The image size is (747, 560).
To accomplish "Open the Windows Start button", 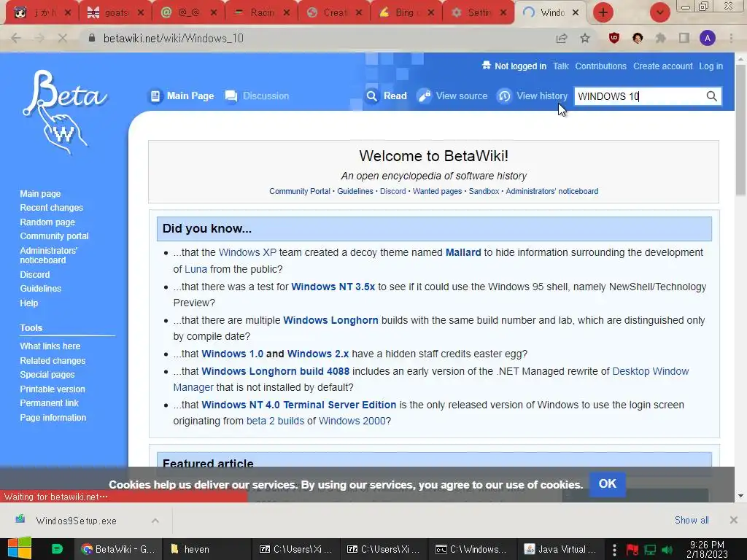I will (x=20, y=548).
